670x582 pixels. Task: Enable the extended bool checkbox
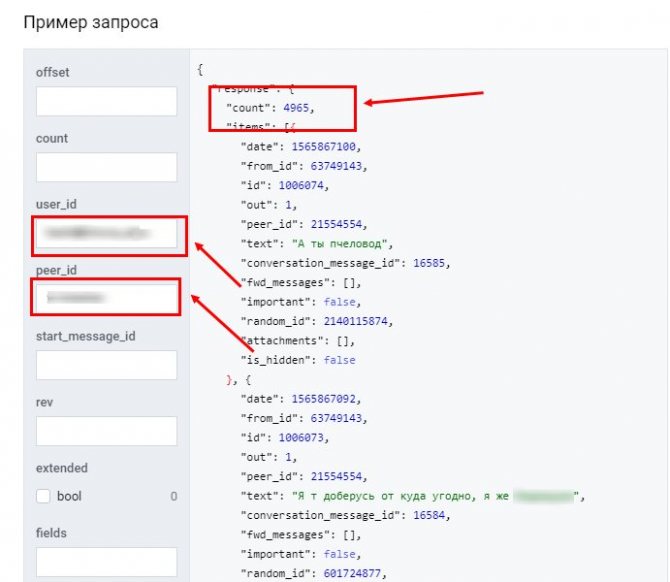43,496
